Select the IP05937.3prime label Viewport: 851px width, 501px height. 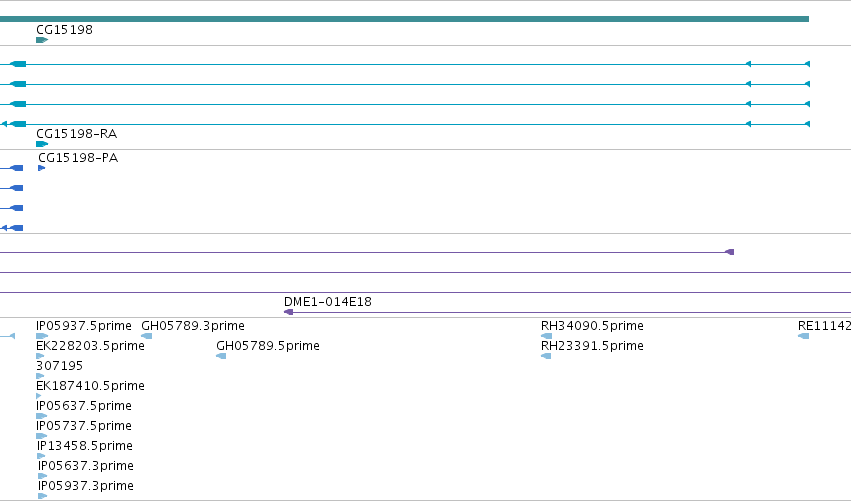[86, 486]
